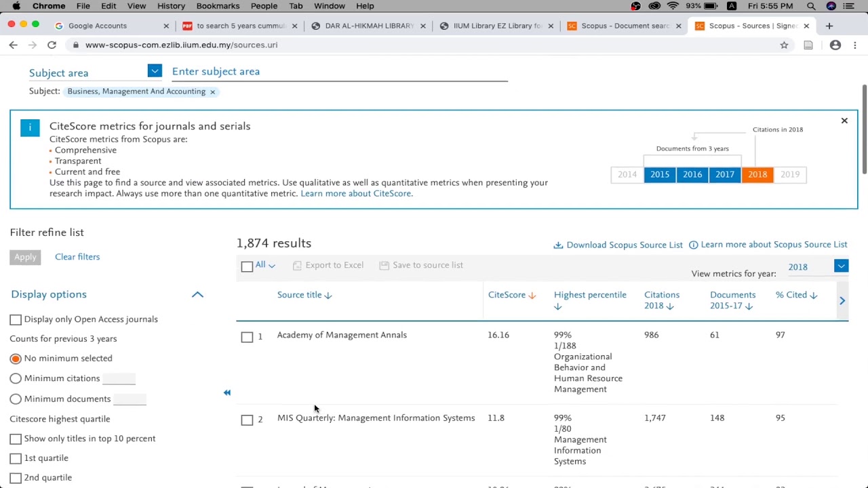Click the Enter subject area field
Screen dimensions: 868x488
(x=339, y=72)
